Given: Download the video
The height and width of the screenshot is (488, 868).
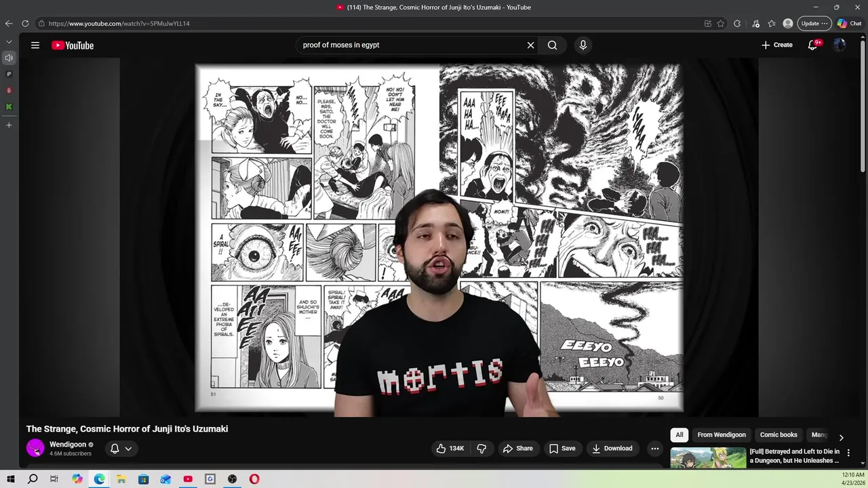Looking at the screenshot, I should coord(612,448).
